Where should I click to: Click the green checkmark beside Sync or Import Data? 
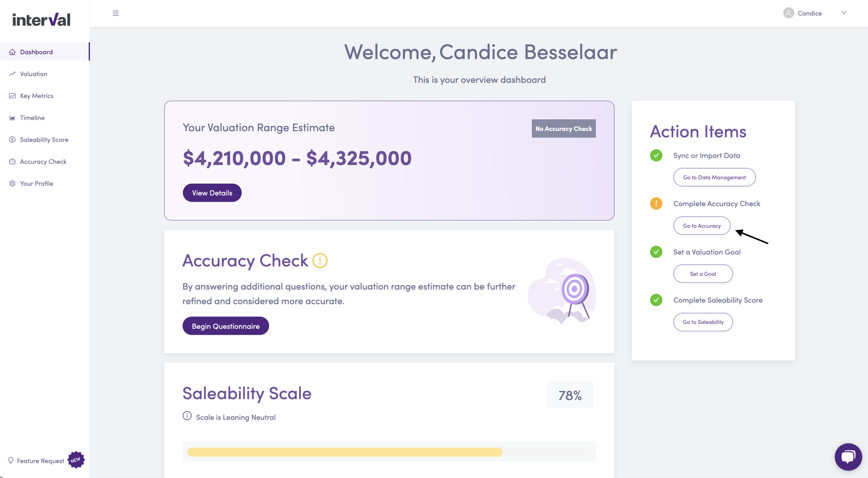(656, 155)
